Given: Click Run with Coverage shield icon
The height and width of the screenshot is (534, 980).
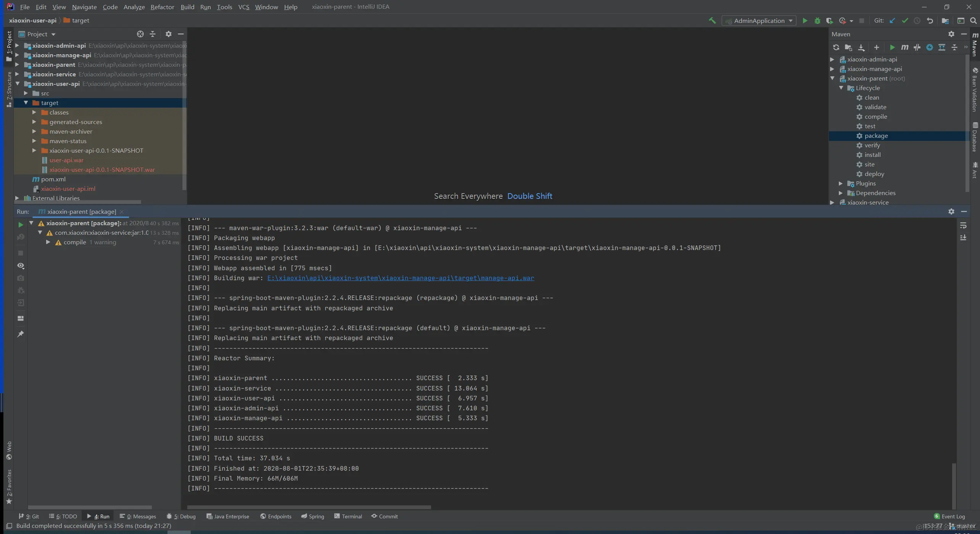Looking at the screenshot, I should click(x=829, y=21).
